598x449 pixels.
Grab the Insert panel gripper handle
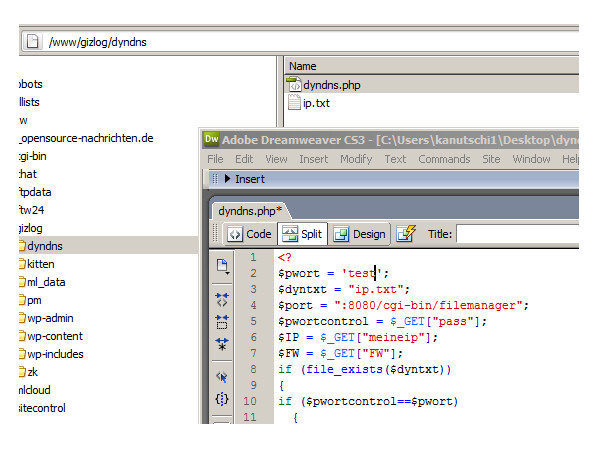[215, 179]
